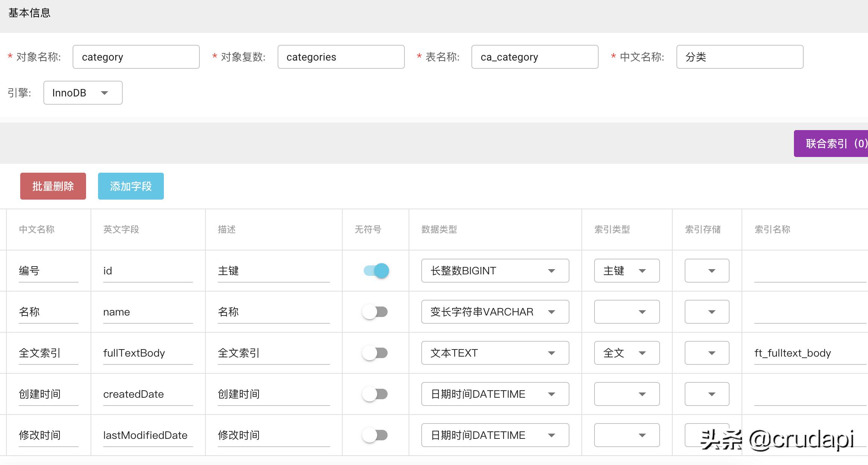Disable unsigned toggle for id row
Screen dimensions: 868x465
click(376, 271)
